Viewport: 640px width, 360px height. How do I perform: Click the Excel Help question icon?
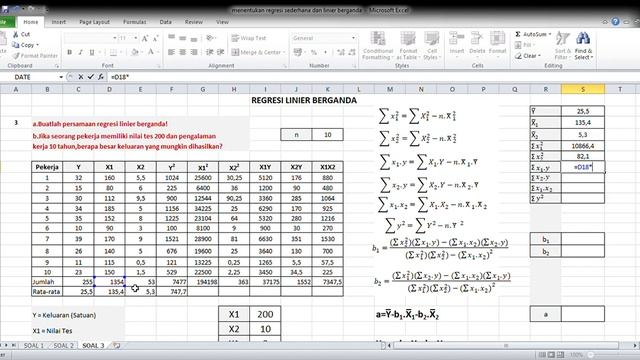[x=615, y=22]
